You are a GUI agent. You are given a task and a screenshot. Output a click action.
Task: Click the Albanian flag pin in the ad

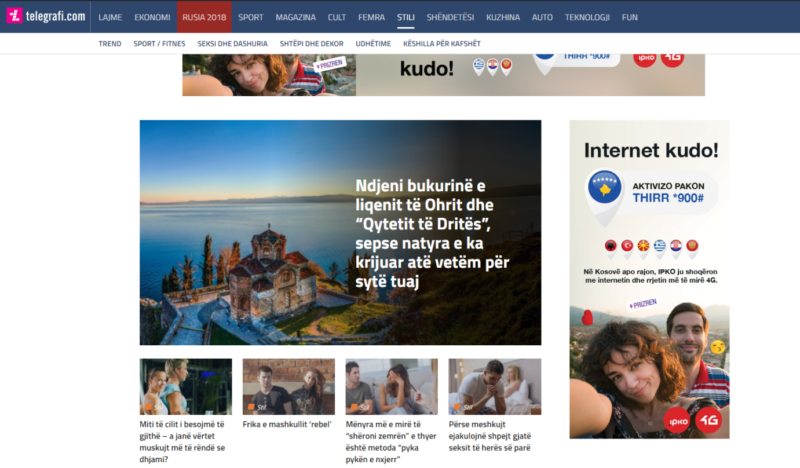(611, 247)
